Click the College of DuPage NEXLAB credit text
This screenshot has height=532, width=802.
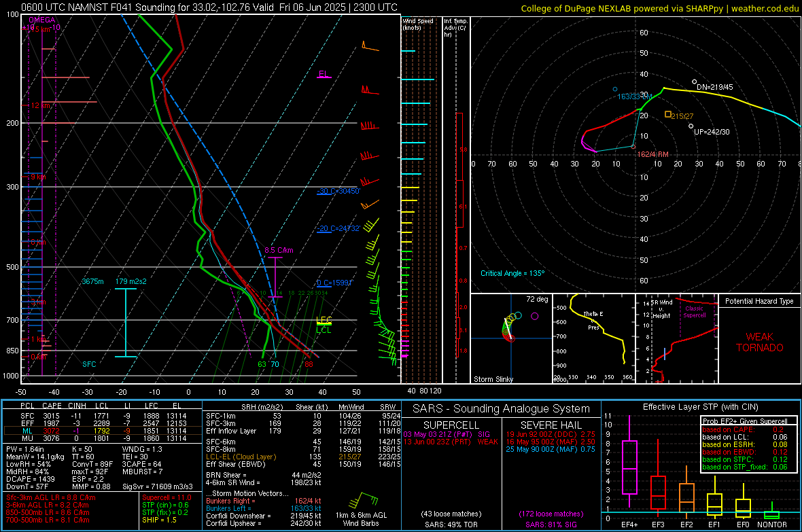point(659,8)
